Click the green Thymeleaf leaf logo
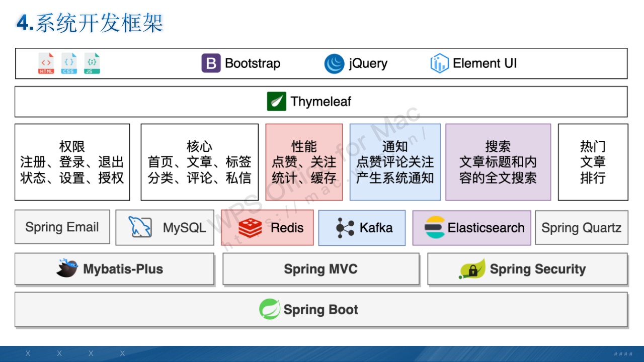This screenshot has height=362, width=644. coord(277,102)
